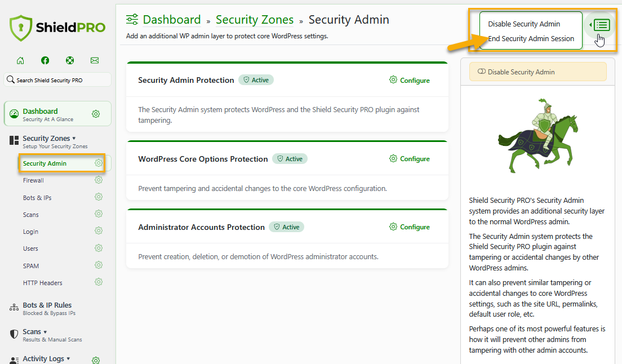Open SPAM in the sidebar
The height and width of the screenshot is (364, 622).
31,265
